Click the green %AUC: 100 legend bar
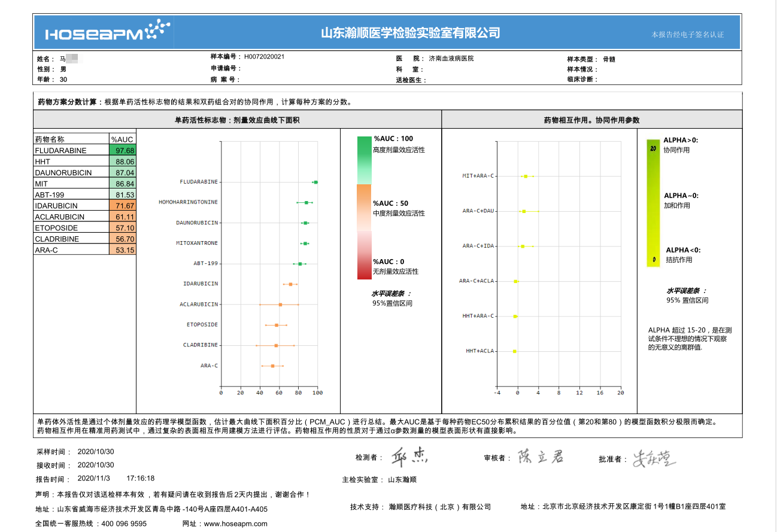 [364, 160]
